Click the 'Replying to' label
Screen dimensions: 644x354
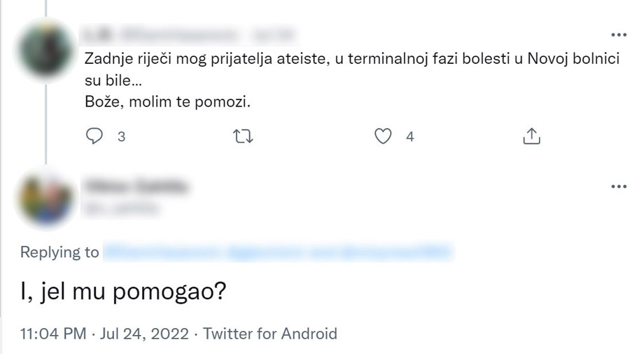[59, 252]
